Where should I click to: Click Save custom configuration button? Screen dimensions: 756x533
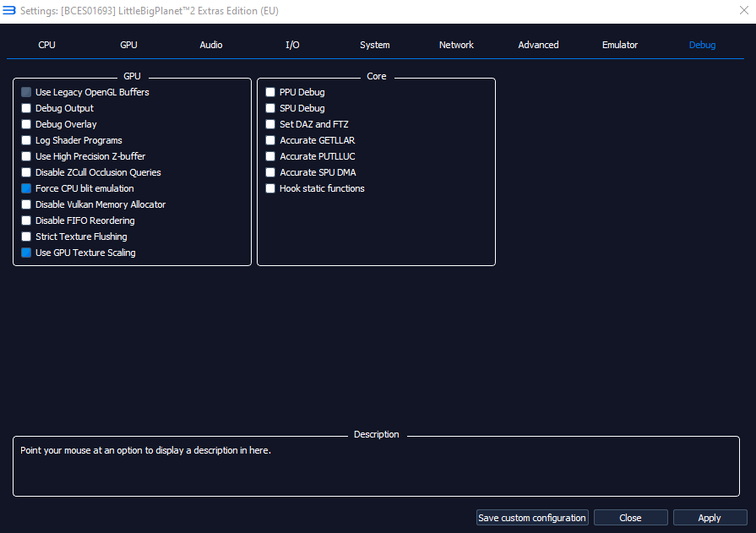pos(532,518)
